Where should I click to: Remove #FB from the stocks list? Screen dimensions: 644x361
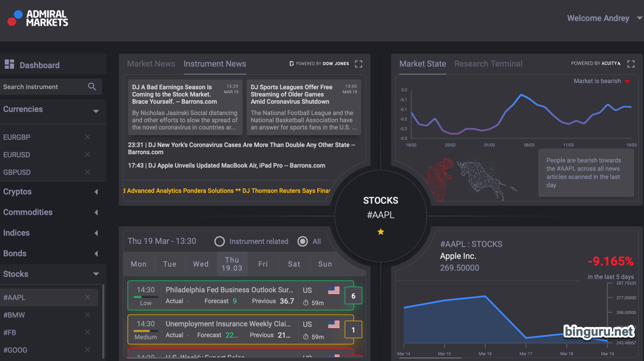tap(87, 332)
